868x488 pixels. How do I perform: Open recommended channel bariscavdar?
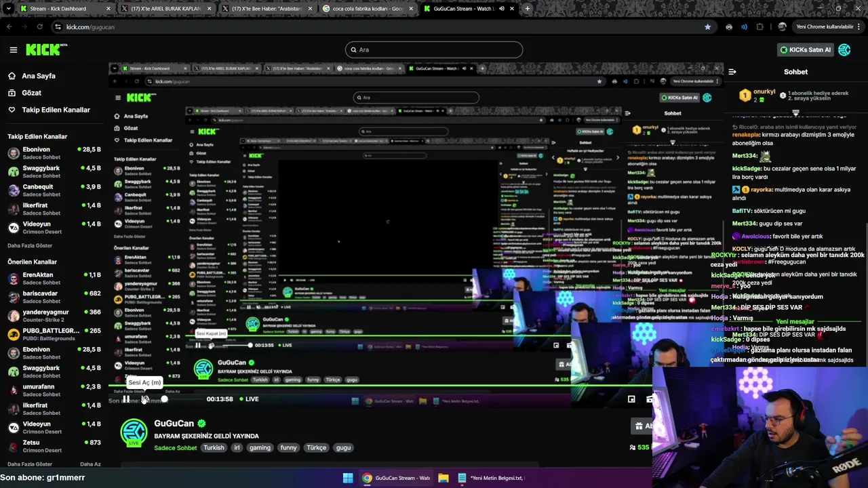click(x=53, y=297)
